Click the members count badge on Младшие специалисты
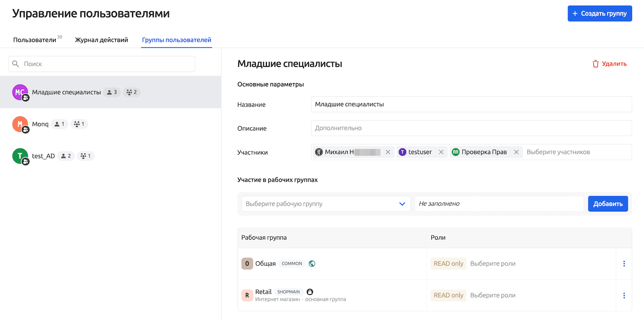The image size is (644, 321). tap(112, 92)
